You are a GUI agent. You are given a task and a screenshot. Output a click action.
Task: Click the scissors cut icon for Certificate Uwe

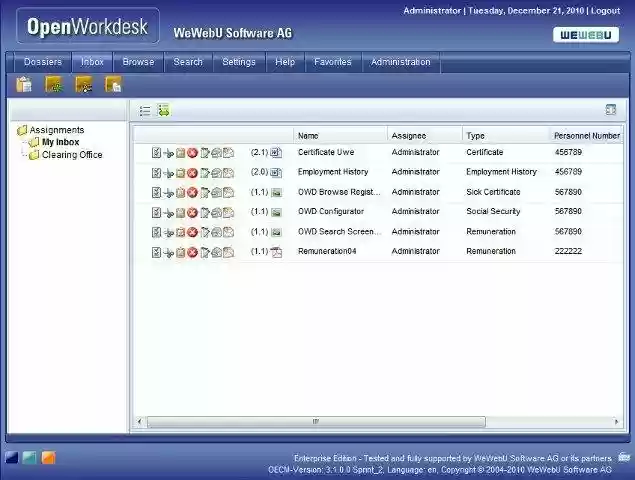click(x=168, y=153)
